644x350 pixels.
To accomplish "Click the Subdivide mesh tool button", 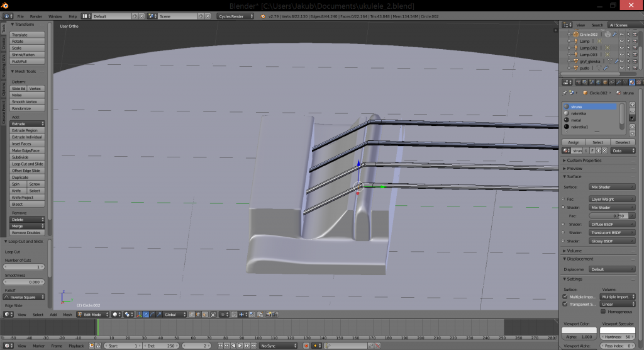I will click(x=27, y=157).
